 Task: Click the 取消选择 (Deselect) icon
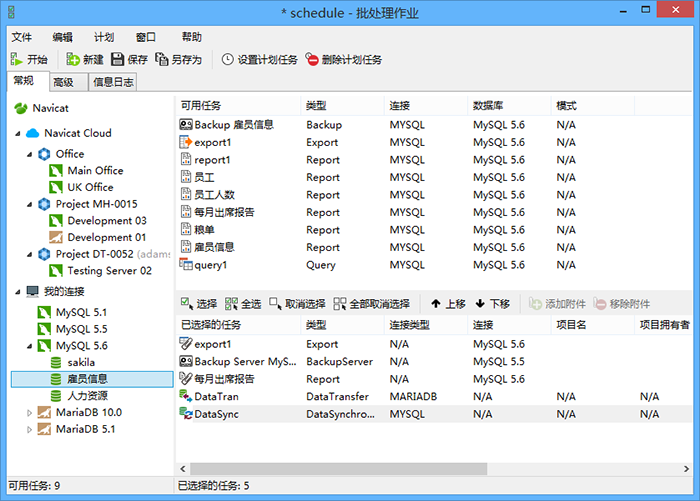[x=275, y=304]
